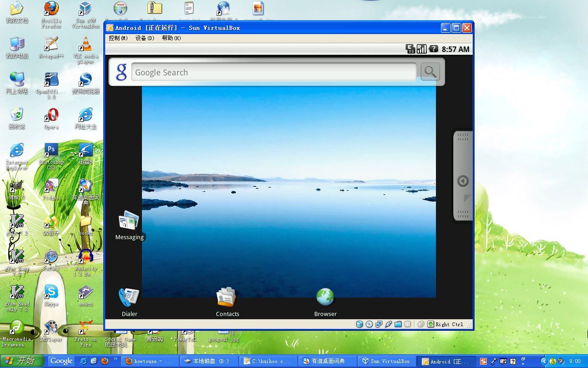The width and height of the screenshot is (588, 368).
Task: Expand hidden system tray icons arrow
Action: tap(545, 362)
